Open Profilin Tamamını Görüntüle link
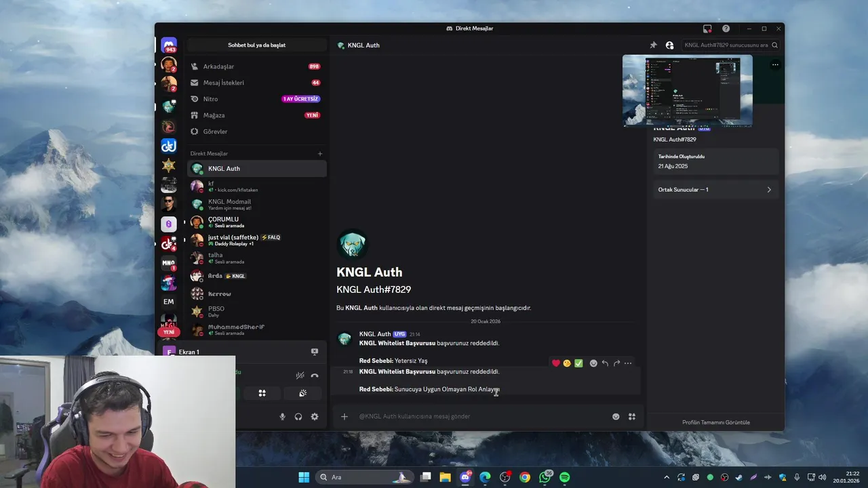 pyautogui.click(x=715, y=422)
